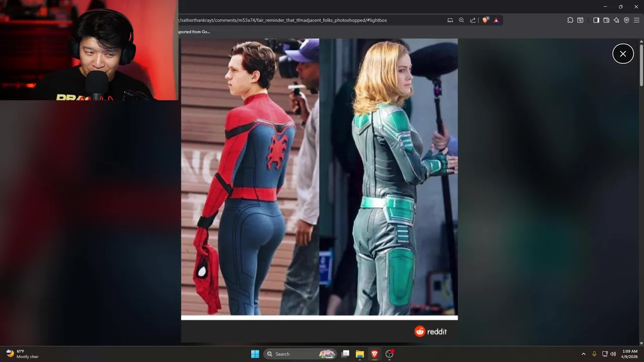
Task: Restore down the browser window
Action: [x=620, y=7]
